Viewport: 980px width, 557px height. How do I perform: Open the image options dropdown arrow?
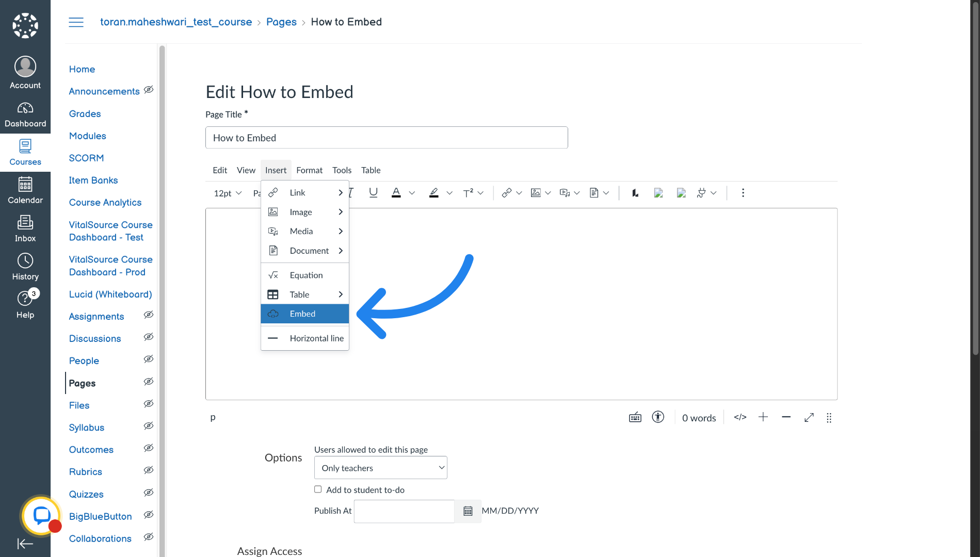[548, 193]
